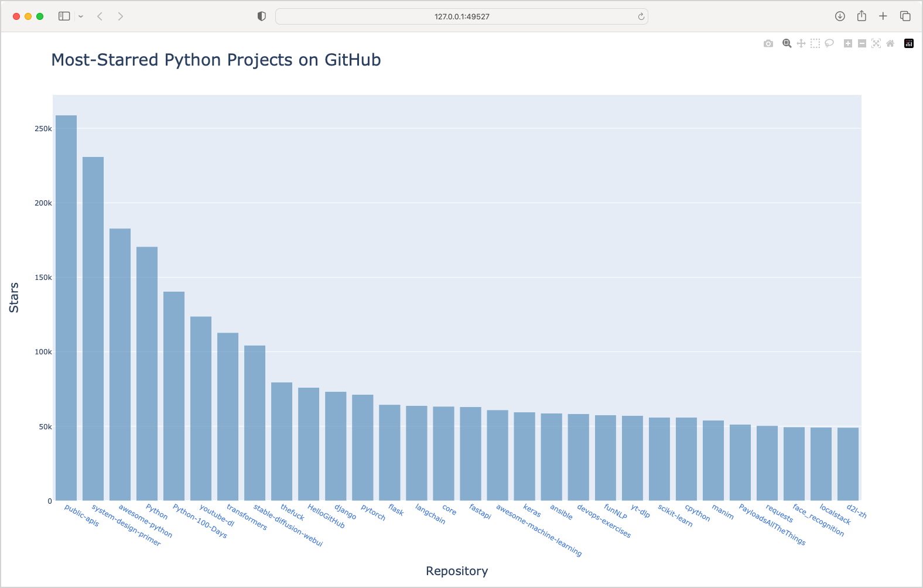Screen dimensions: 923x588
Task: Click the Stars y-axis title
Action: [14, 298]
